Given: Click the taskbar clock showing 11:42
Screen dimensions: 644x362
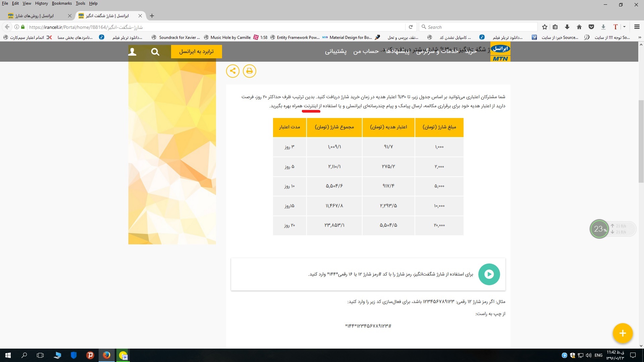Looking at the screenshot, I should 615,355.
